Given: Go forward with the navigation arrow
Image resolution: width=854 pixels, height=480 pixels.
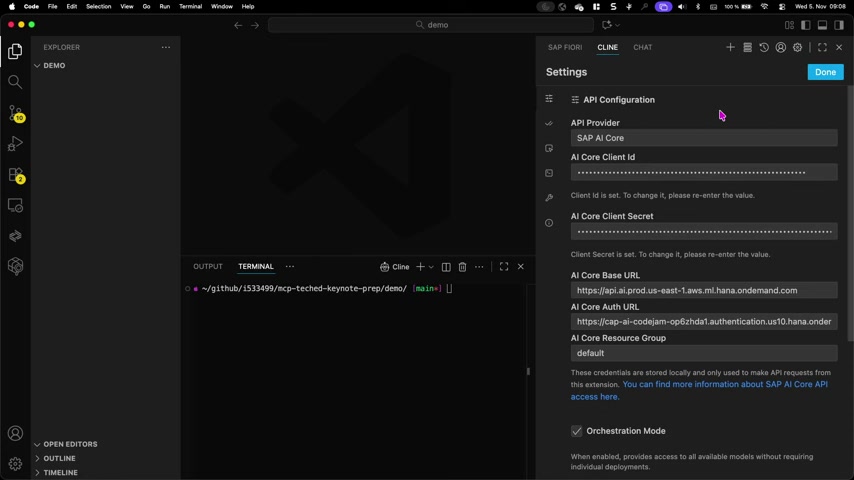Looking at the screenshot, I should 255,25.
